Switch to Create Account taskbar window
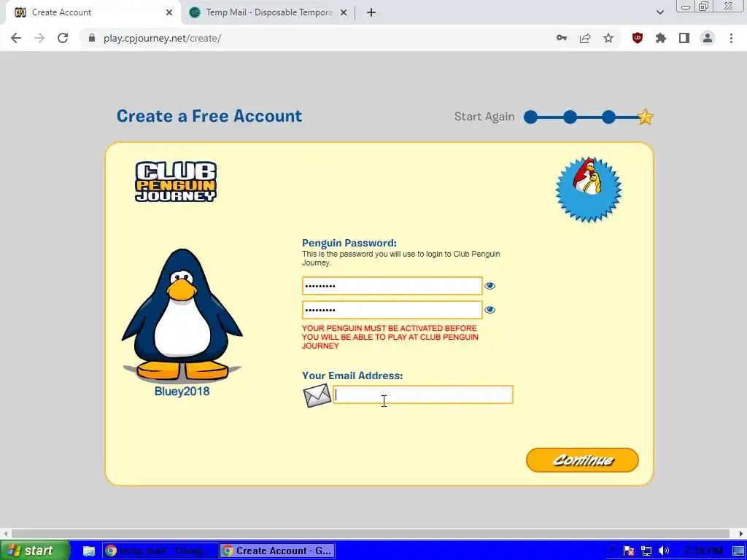Viewport: 747px width, 560px height. (x=277, y=551)
